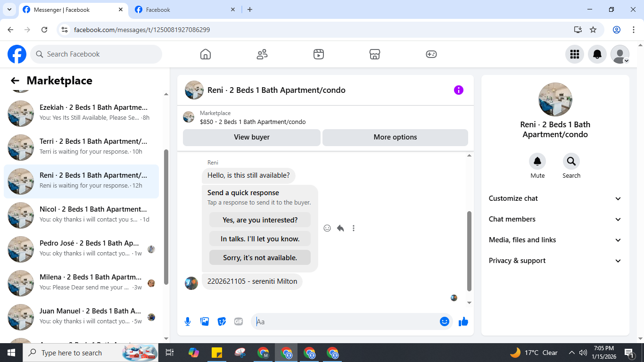Viewport: 644px width, 362px height.
Task: Click the 'Hello, is this still available?' message
Action: 248,175
